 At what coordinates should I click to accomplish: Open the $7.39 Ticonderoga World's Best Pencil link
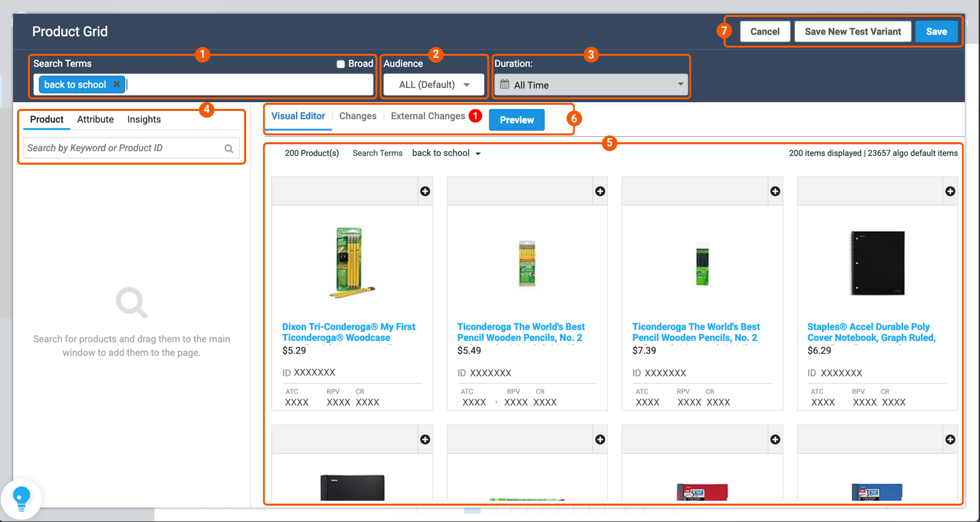coord(696,332)
